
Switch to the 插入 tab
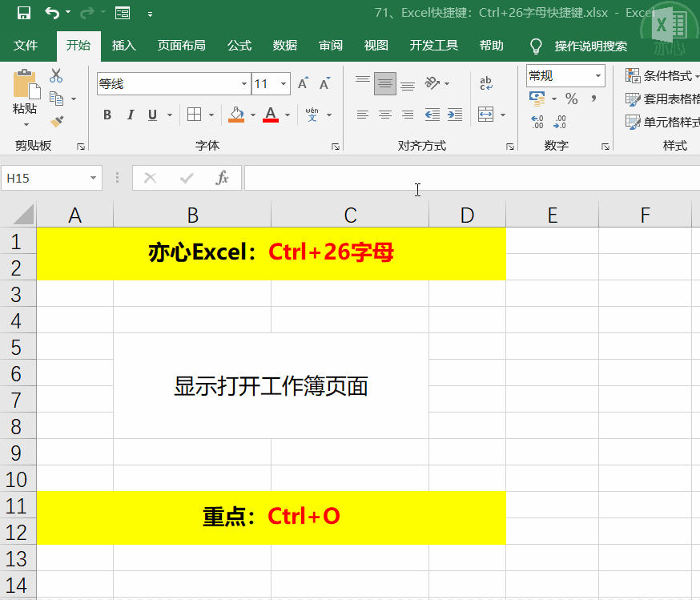(x=123, y=46)
